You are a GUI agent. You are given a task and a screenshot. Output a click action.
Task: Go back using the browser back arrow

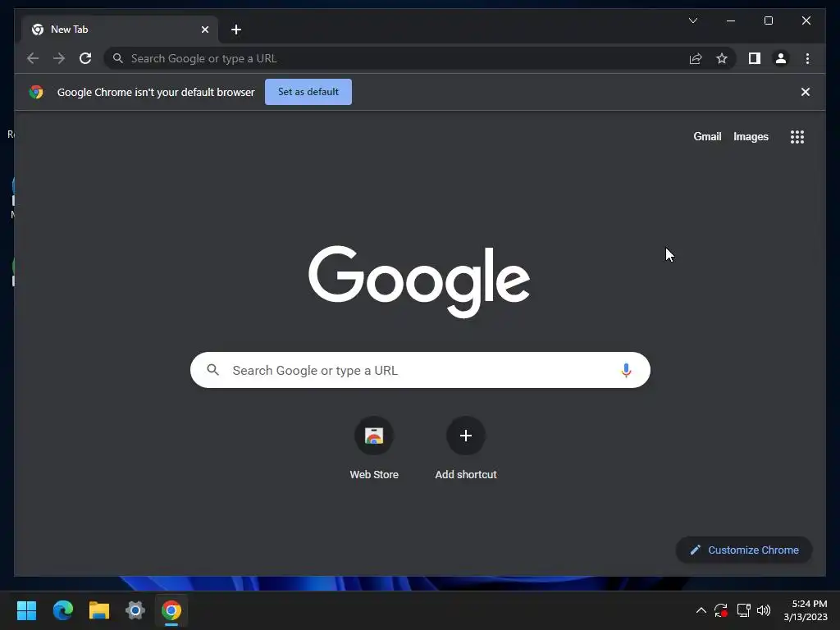coord(33,58)
